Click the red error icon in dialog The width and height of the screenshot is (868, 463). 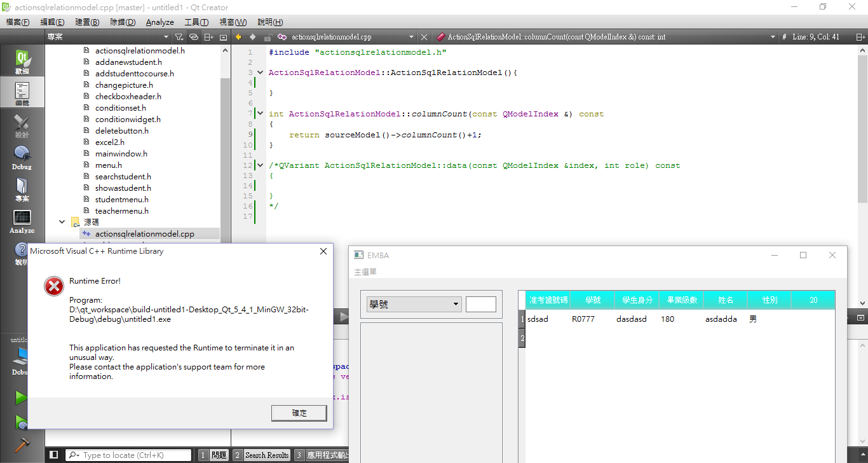coord(54,287)
